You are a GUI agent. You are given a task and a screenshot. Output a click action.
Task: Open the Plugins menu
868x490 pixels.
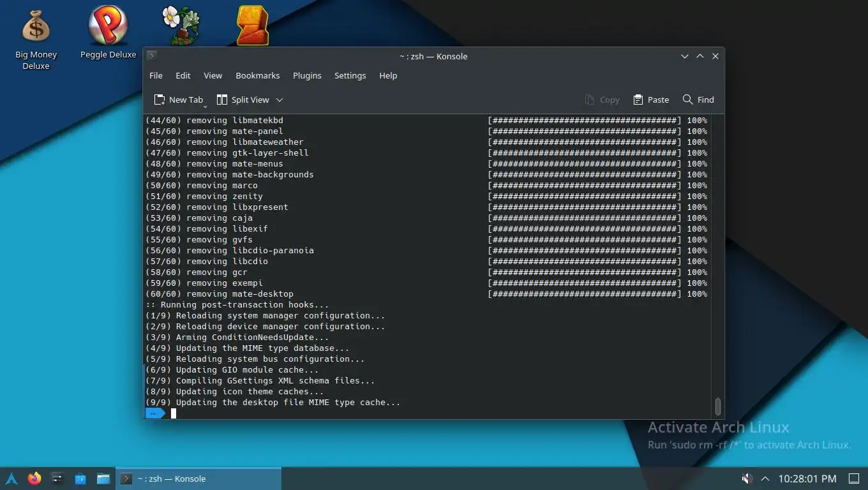point(307,75)
